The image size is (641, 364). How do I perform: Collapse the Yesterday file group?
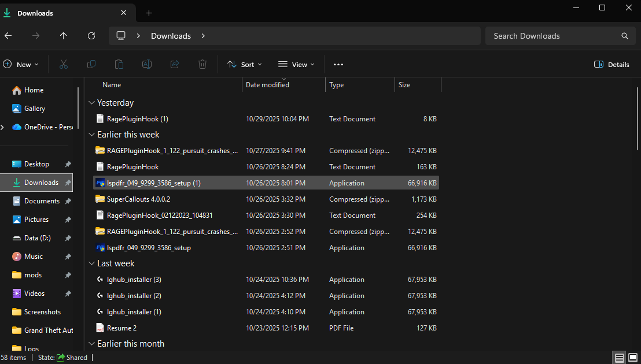pyautogui.click(x=91, y=103)
